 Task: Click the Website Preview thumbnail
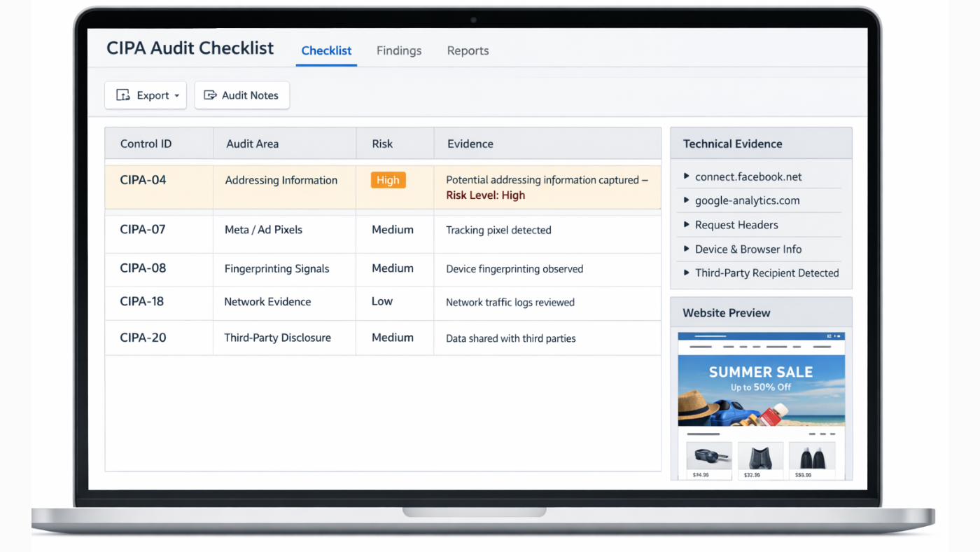761,405
